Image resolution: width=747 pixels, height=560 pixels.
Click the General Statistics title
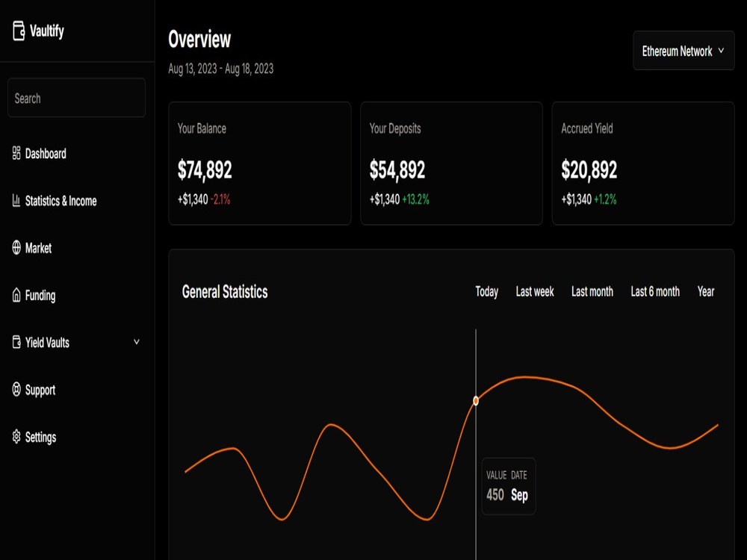coord(225,291)
